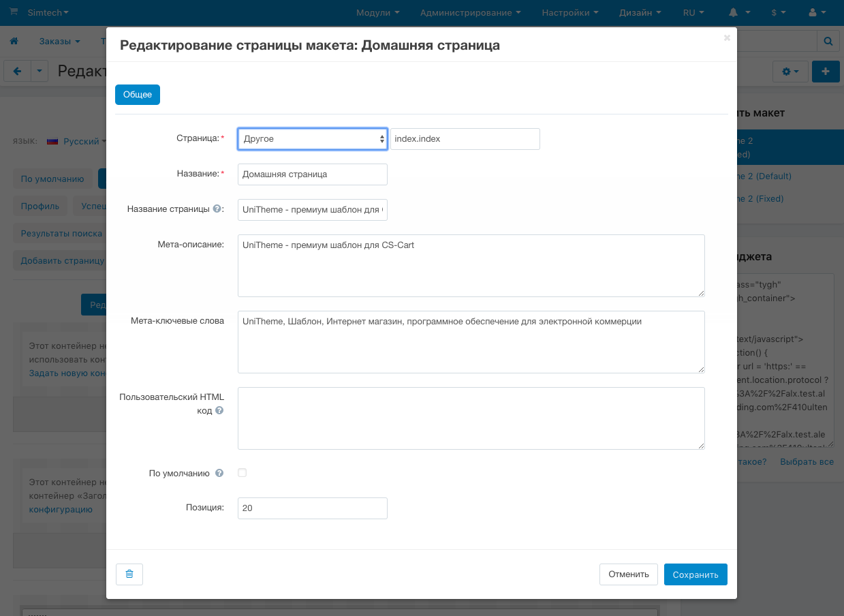Image resolution: width=844 pixels, height=616 pixels.
Task: Open the notifications bell menu
Action: tap(739, 13)
